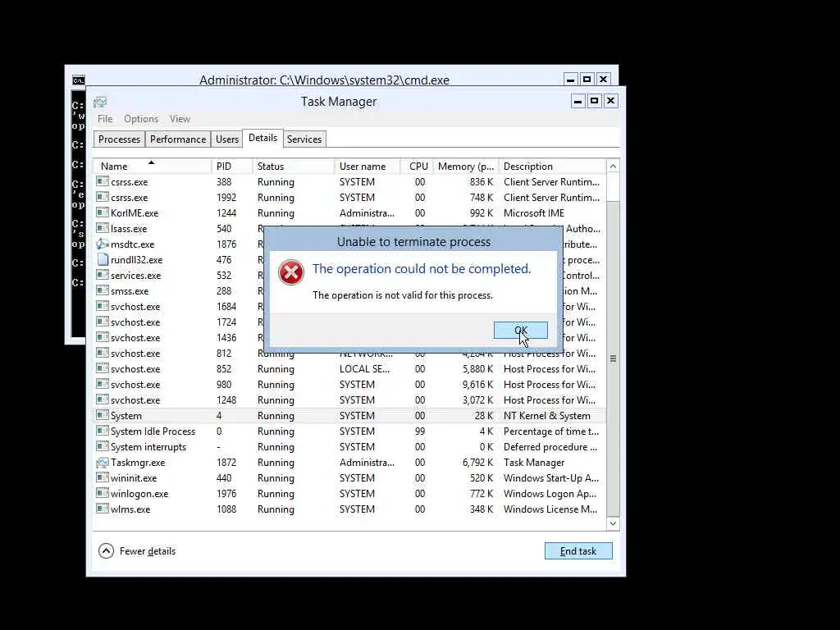840x630 pixels.
Task: Collapse with Fewer details chevron
Action: pos(106,550)
